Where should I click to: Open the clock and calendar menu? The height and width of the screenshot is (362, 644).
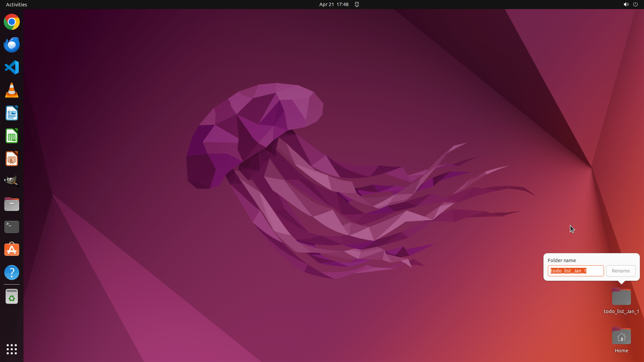click(334, 4)
